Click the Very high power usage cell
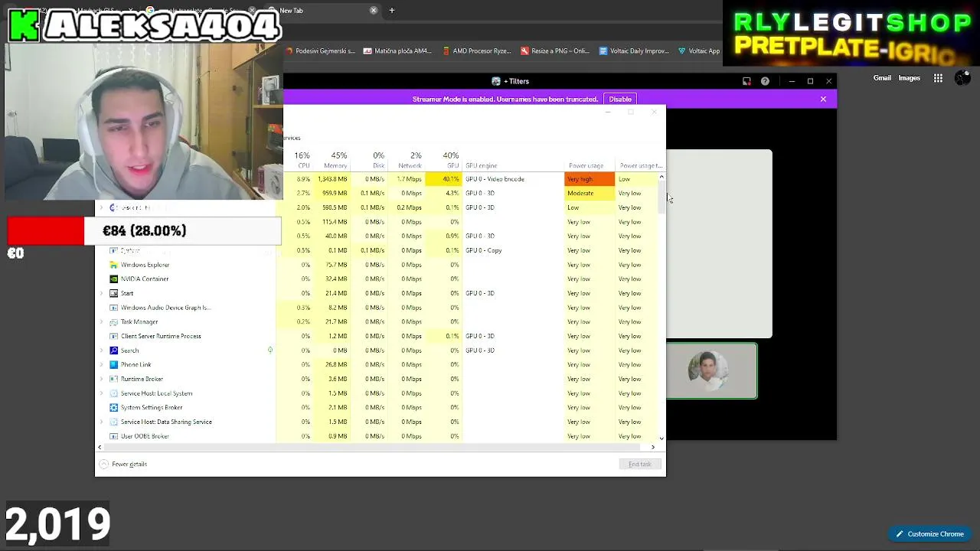Screen dimensions: 980x551 590,179
